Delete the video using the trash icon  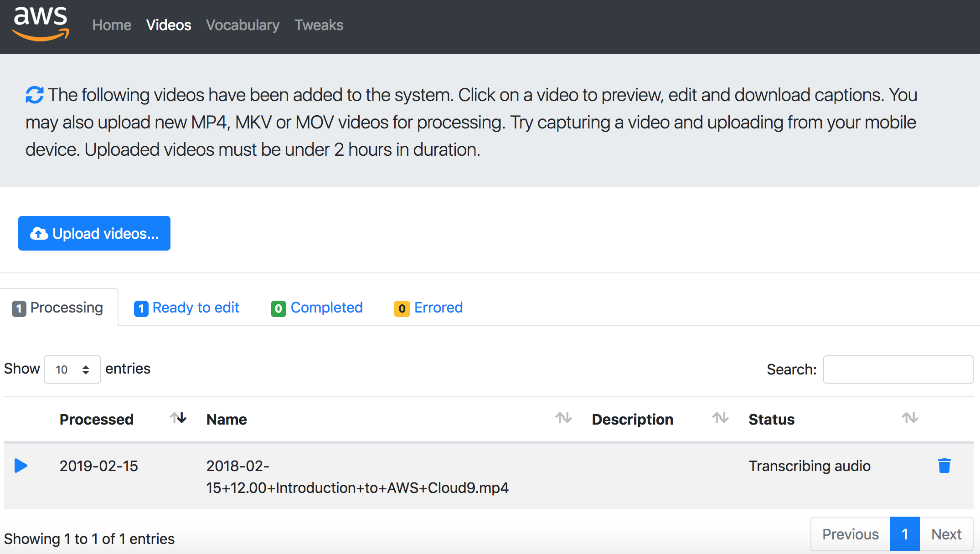click(944, 466)
